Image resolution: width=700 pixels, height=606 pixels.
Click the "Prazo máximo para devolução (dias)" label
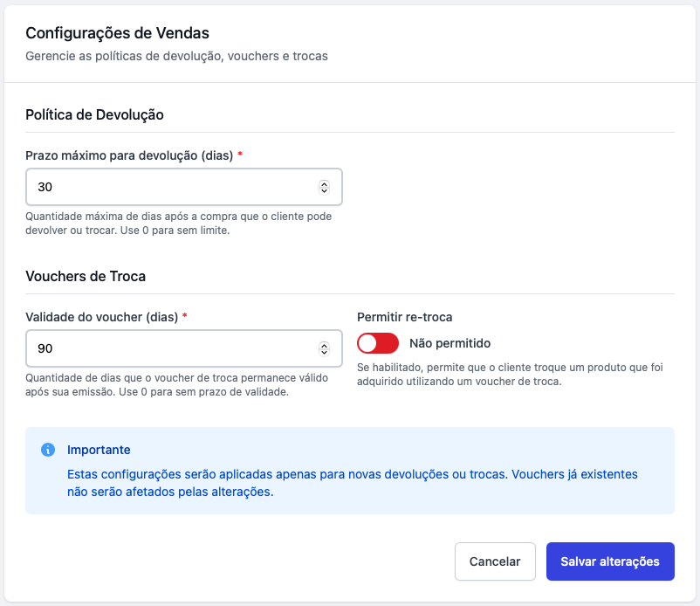coord(129,155)
